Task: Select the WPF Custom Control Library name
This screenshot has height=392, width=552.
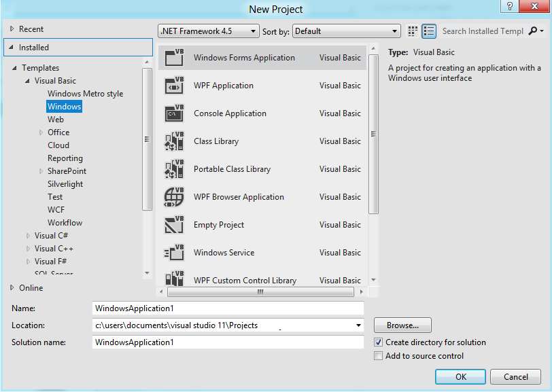Action: (245, 281)
